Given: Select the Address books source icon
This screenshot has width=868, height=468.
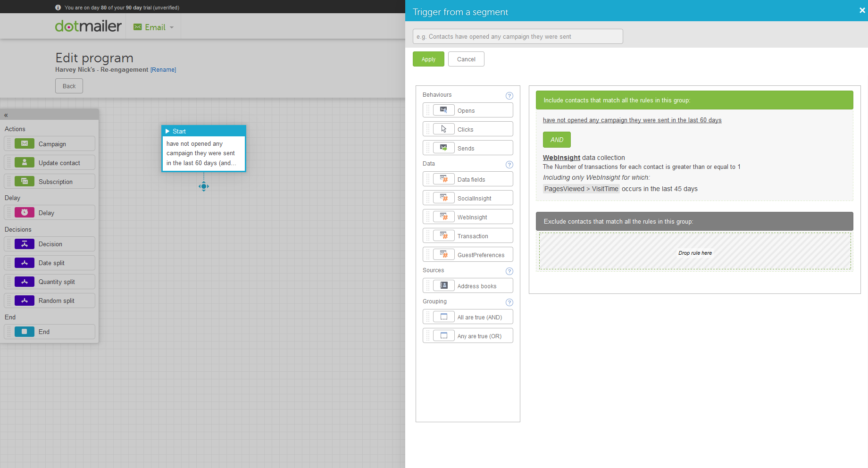Looking at the screenshot, I should (443, 285).
